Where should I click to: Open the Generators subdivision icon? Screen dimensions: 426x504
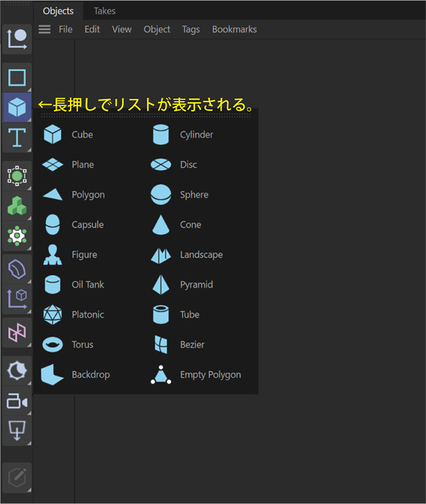pos(17,176)
